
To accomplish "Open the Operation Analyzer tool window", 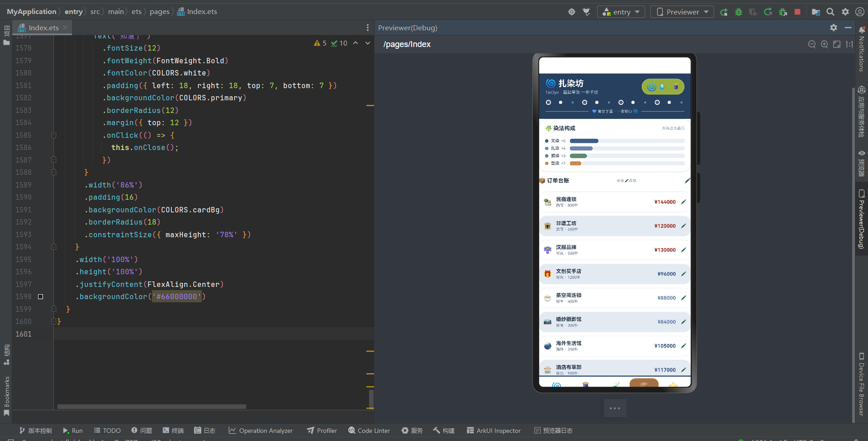I will pos(261,431).
